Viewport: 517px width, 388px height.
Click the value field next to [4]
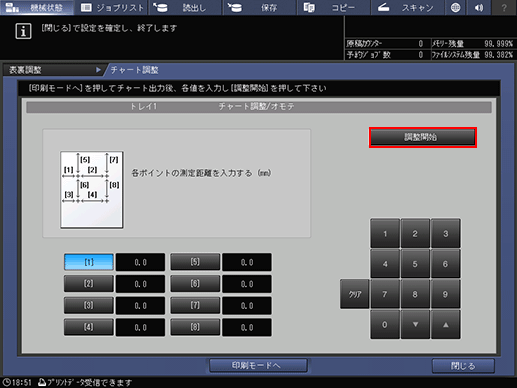tap(140, 327)
